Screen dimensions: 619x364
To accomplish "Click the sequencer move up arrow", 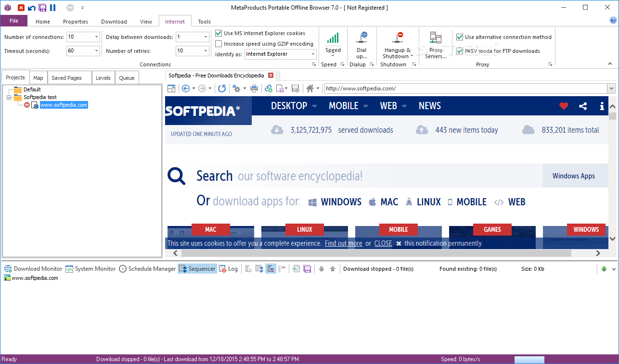I will point(333,269).
